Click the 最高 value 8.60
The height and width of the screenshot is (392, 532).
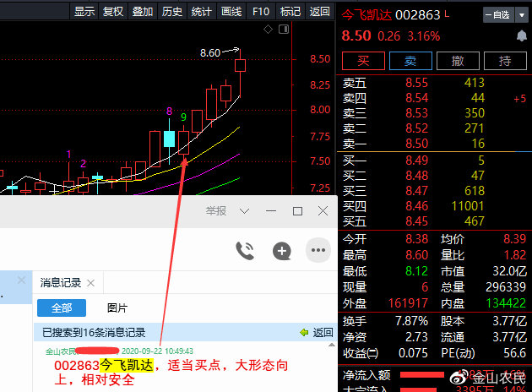[x=416, y=255]
